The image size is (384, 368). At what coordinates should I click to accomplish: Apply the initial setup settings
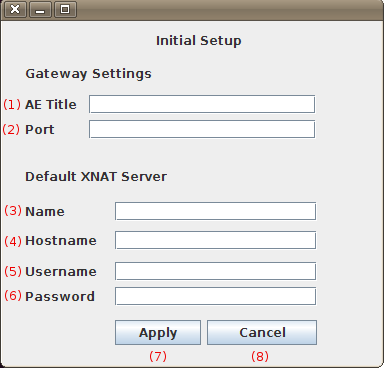tap(158, 333)
